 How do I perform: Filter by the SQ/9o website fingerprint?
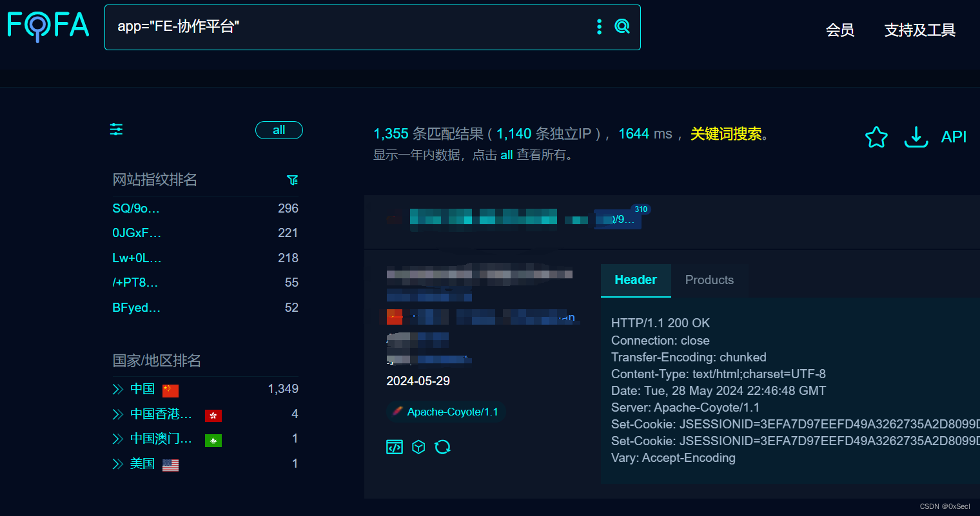click(135, 207)
